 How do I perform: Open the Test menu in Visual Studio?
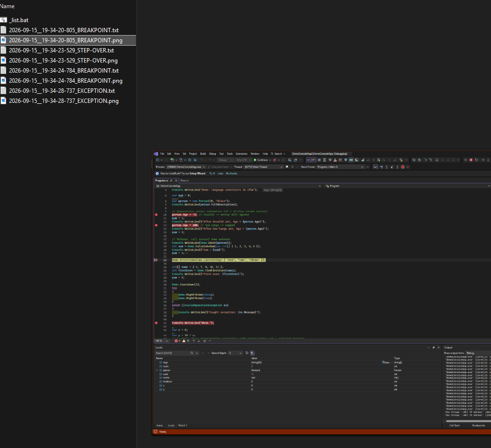click(221, 154)
